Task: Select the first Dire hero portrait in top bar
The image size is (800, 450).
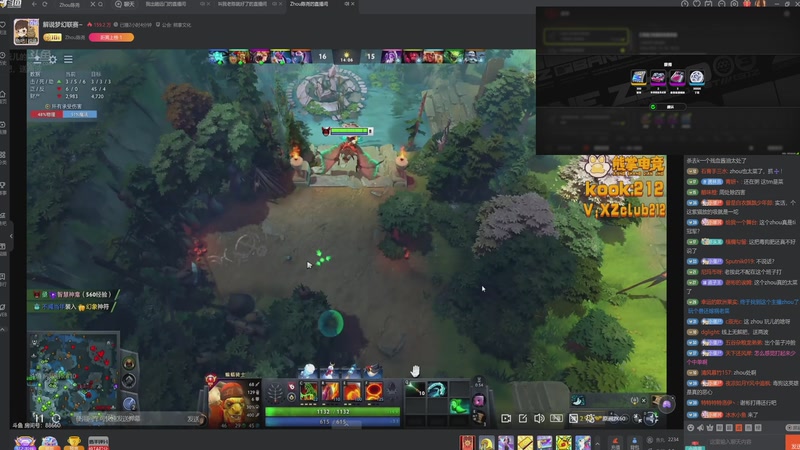Action: click(391, 56)
